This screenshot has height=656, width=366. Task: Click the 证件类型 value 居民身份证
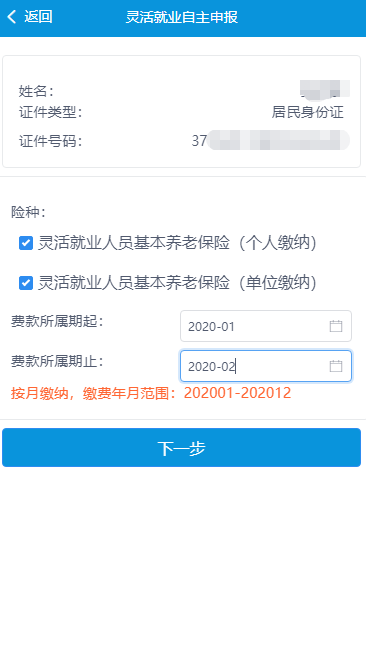[x=307, y=112]
